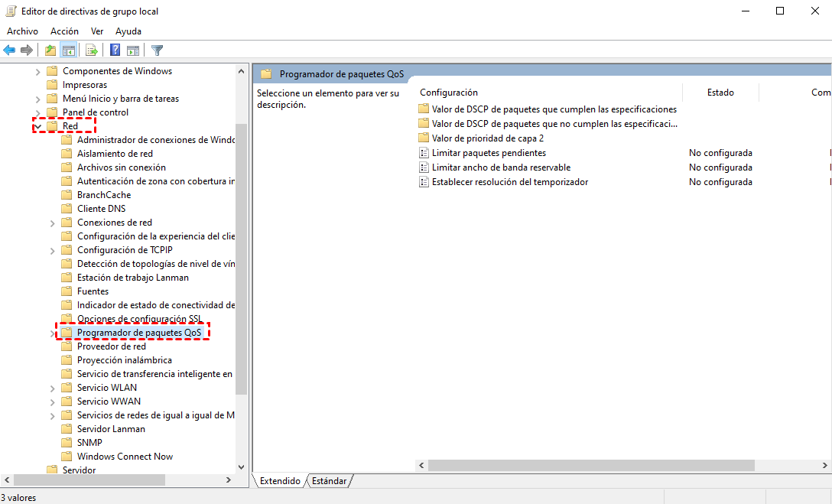Open the Acción menu
Viewport: 832px width, 504px height.
(64, 31)
